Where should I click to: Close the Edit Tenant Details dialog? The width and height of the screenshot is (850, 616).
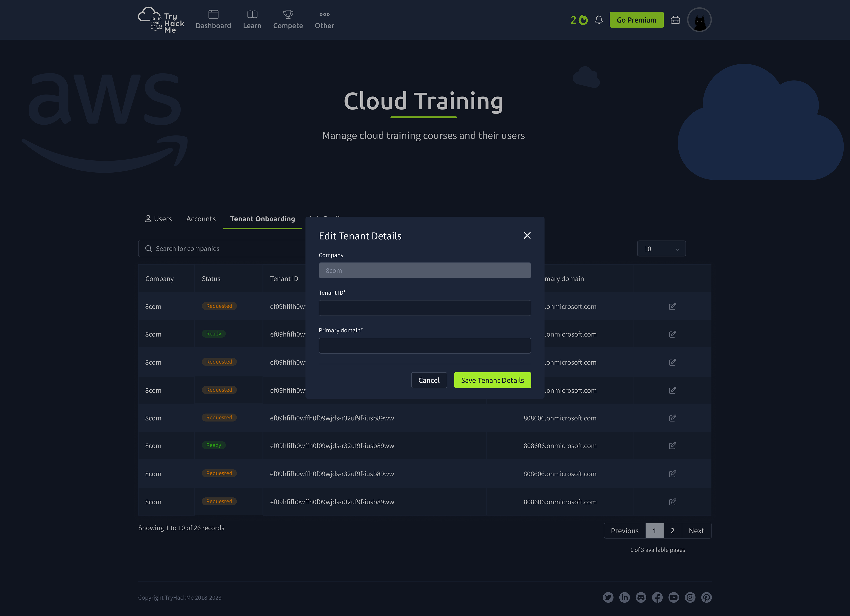[x=527, y=236]
